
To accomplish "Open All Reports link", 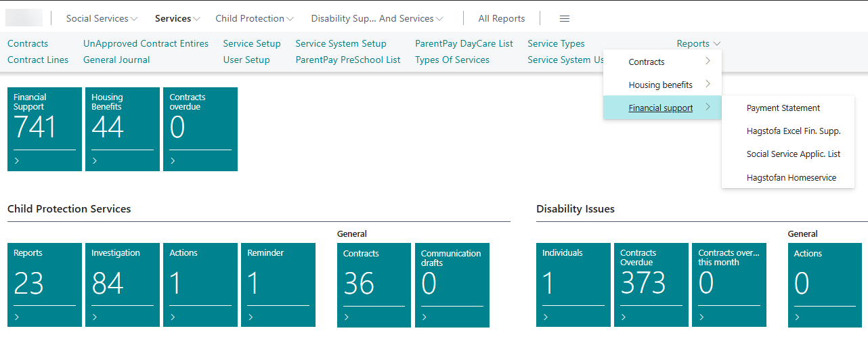I will point(501,18).
